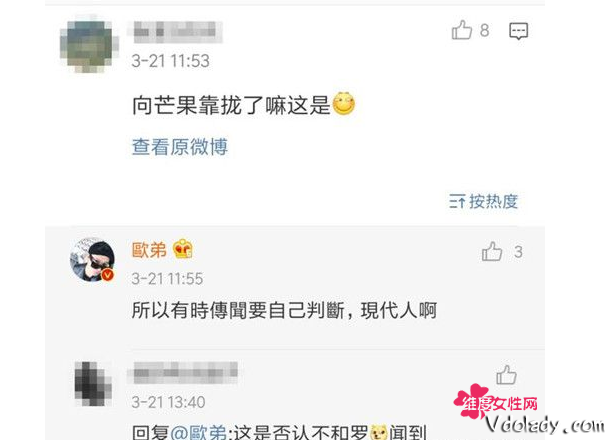This screenshot has width=612, height=440.
Task: Select comment text 向芒果靠拢了嘛这是
Action: tap(231, 105)
